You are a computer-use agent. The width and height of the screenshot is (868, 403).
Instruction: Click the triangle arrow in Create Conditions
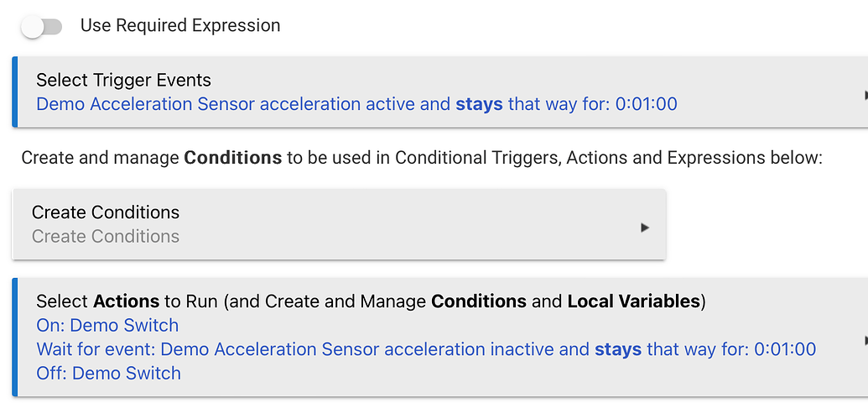(x=645, y=228)
